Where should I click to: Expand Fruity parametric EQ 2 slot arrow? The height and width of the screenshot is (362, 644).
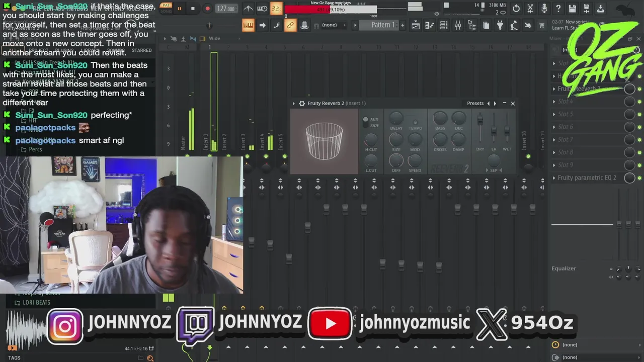pyautogui.click(x=554, y=178)
